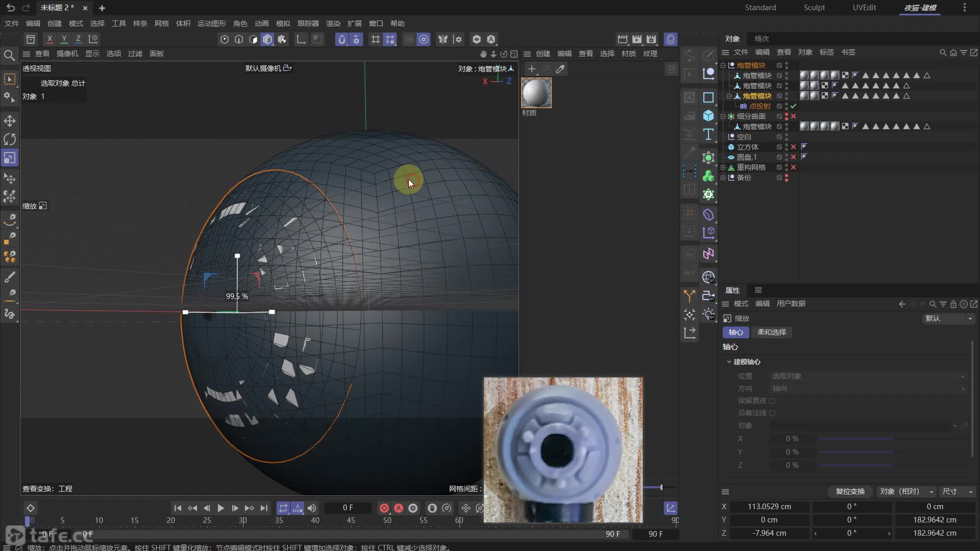
Task: Select the Rotate tool in left toolbar
Action: [10, 139]
